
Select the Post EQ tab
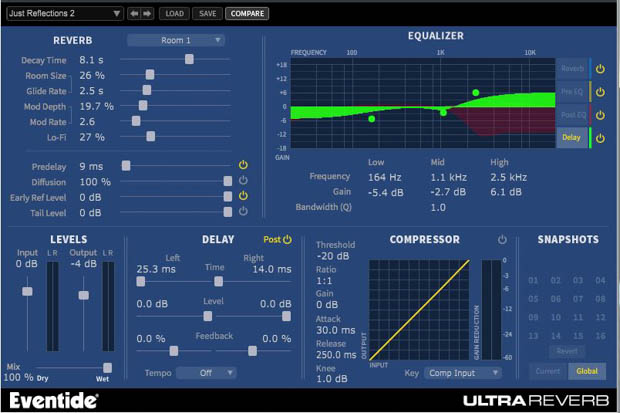coord(573,115)
